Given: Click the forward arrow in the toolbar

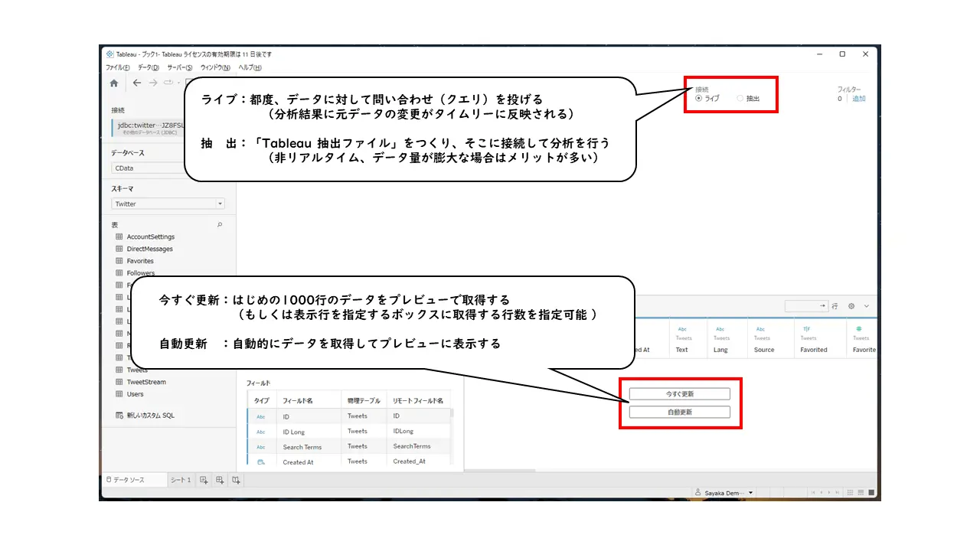Looking at the screenshot, I should coord(153,83).
